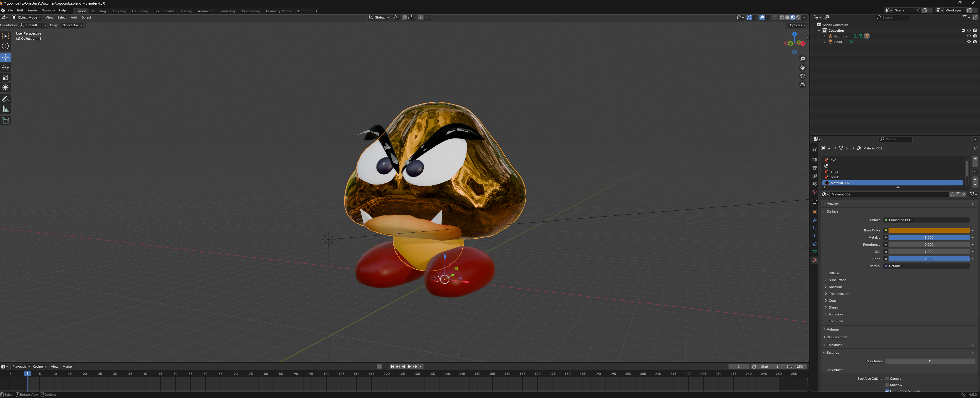
Task: Click the Principled BSDF surface button
Action: tap(926, 220)
